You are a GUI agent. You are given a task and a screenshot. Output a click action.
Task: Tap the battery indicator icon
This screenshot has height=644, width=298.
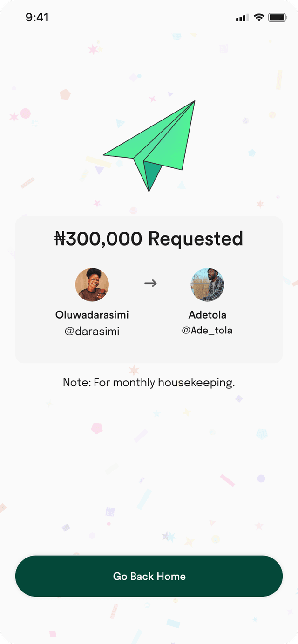coord(278,18)
